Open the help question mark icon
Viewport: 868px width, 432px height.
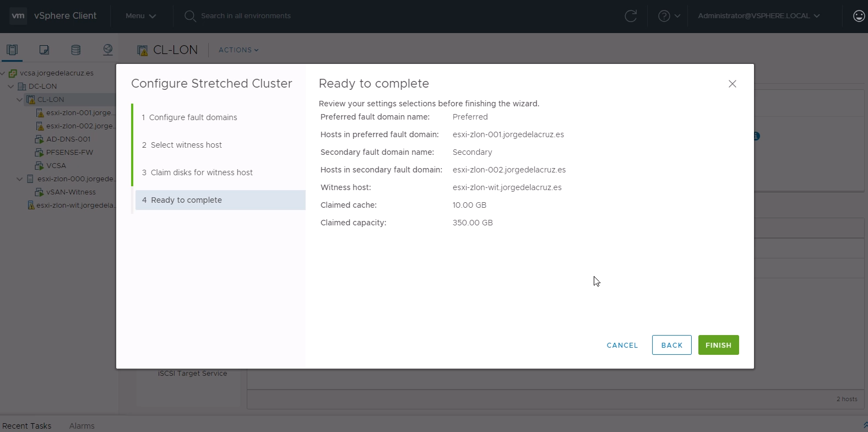[x=664, y=16]
